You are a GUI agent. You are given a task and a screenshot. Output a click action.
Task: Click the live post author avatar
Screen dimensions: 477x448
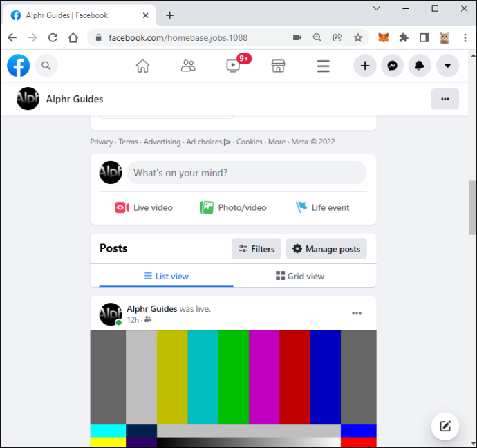[x=111, y=314]
